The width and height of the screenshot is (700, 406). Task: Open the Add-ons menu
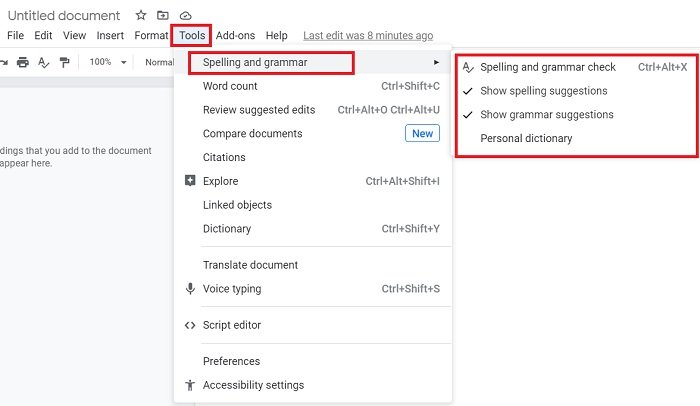coord(235,35)
